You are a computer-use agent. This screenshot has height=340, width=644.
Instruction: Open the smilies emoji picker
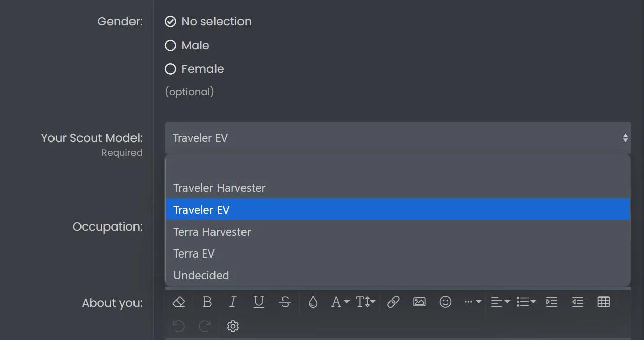445,302
